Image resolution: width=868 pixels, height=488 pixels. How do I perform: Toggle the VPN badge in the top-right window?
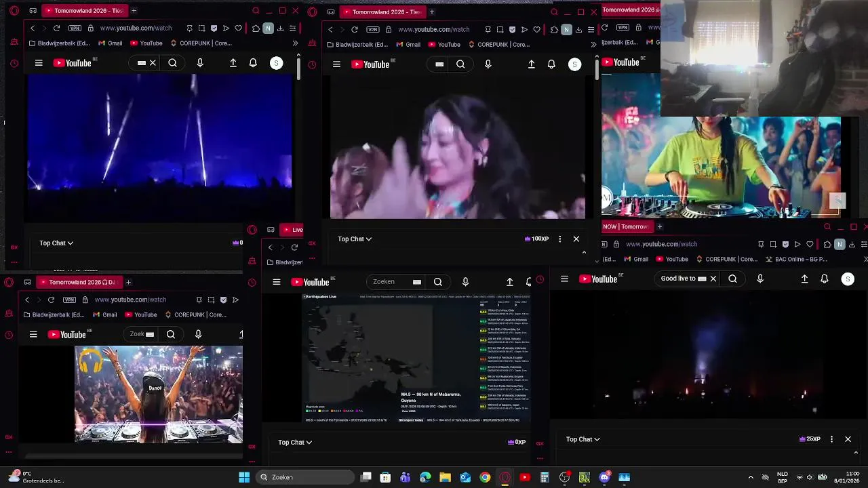click(623, 28)
